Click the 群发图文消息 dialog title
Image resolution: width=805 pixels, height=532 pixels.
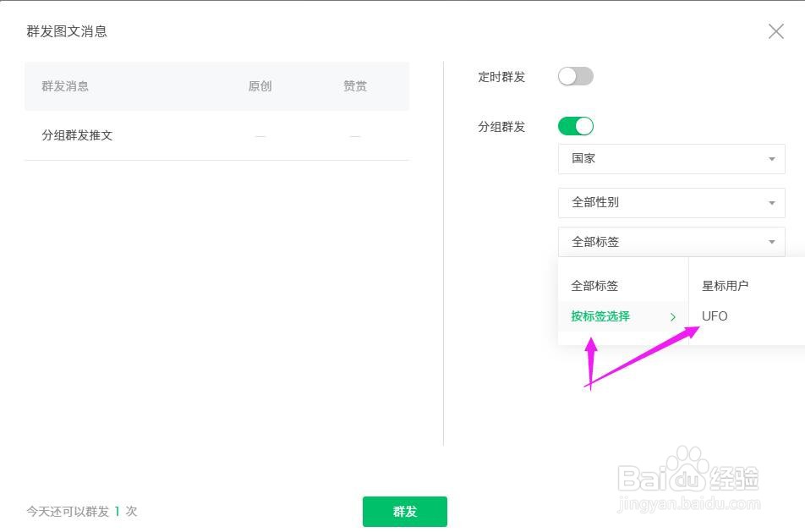click(x=67, y=32)
